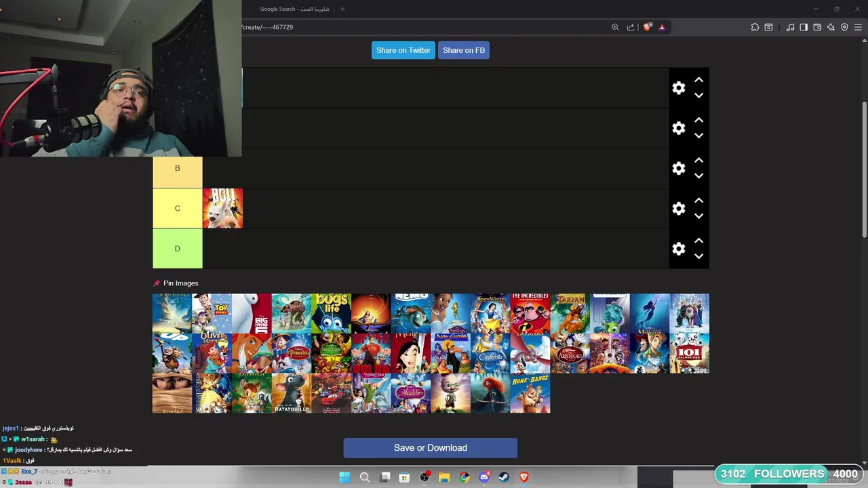Open settings gear for the second tier row

coord(679,128)
